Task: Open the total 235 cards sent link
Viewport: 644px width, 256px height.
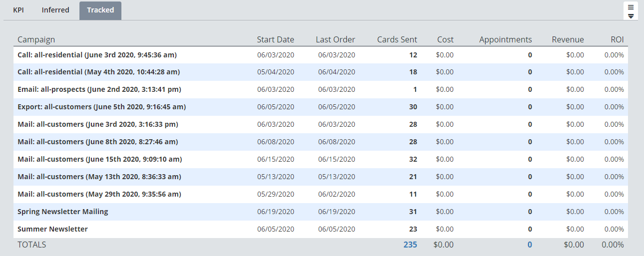Action: click(x=410, y=245)
